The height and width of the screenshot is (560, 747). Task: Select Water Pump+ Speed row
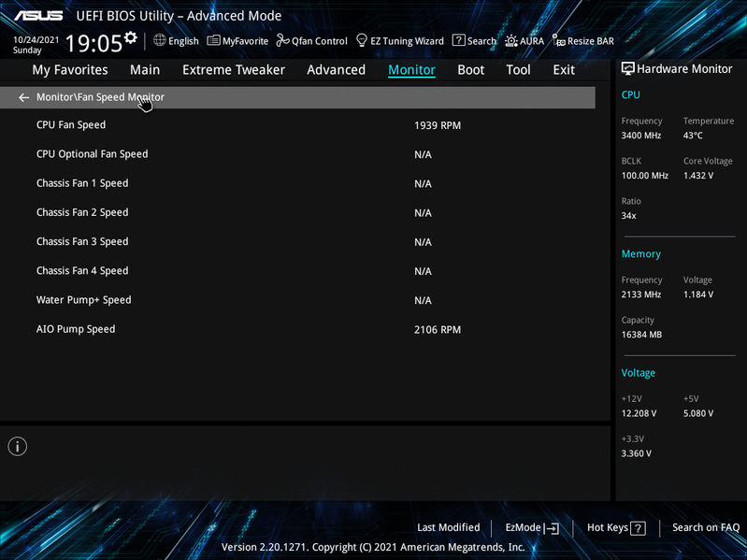297,300
